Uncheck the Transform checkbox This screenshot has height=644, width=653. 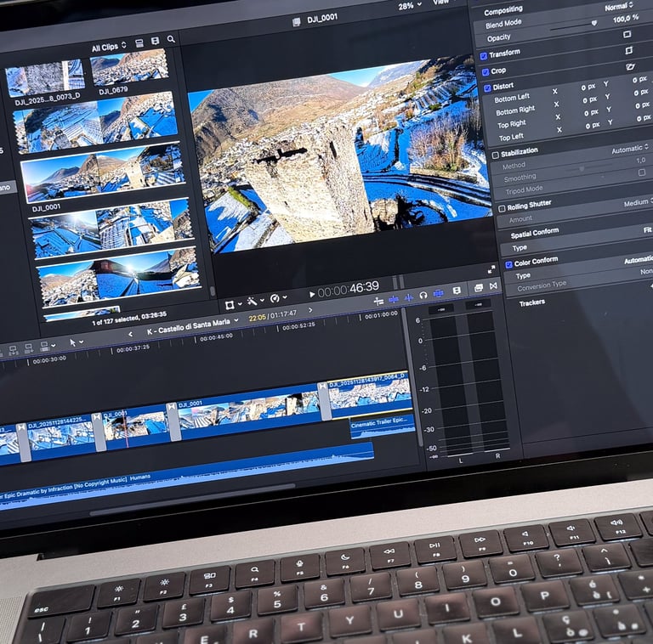(484, 56)
